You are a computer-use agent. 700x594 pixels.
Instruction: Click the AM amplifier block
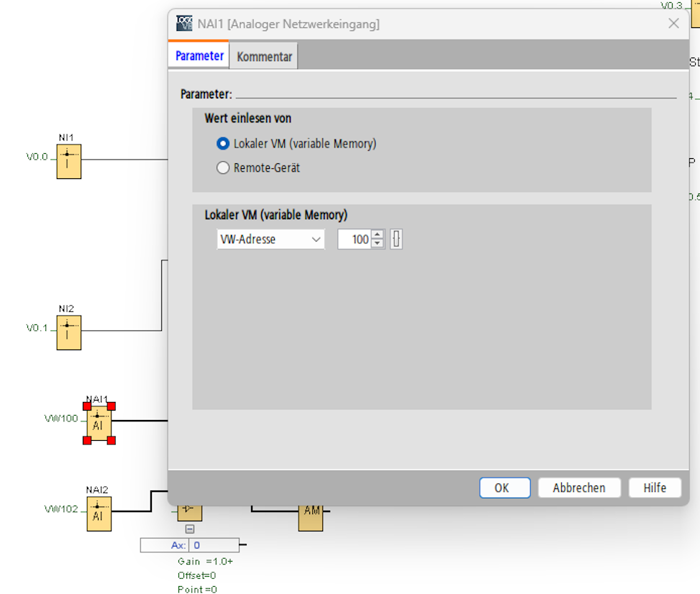pyautogui.click(x=311, y=518)
